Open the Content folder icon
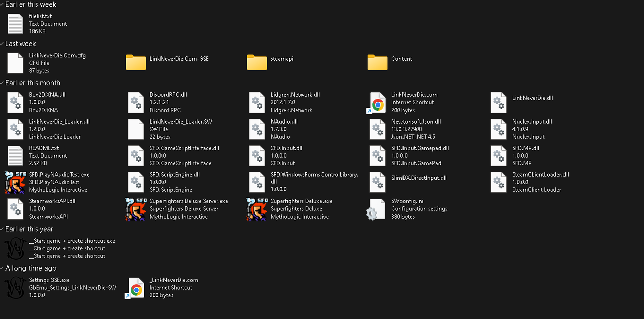The width and height of the screenshot is (644, 319). click(377, 62)
